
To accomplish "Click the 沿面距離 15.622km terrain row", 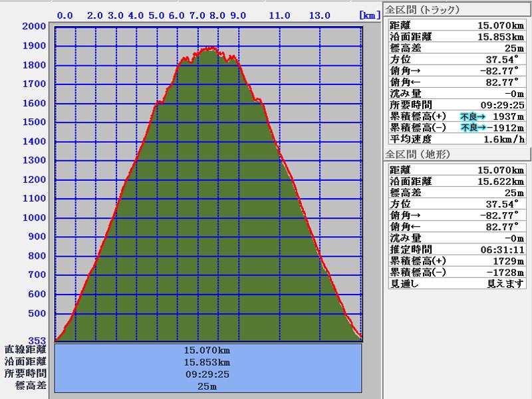I will [457, 182].
